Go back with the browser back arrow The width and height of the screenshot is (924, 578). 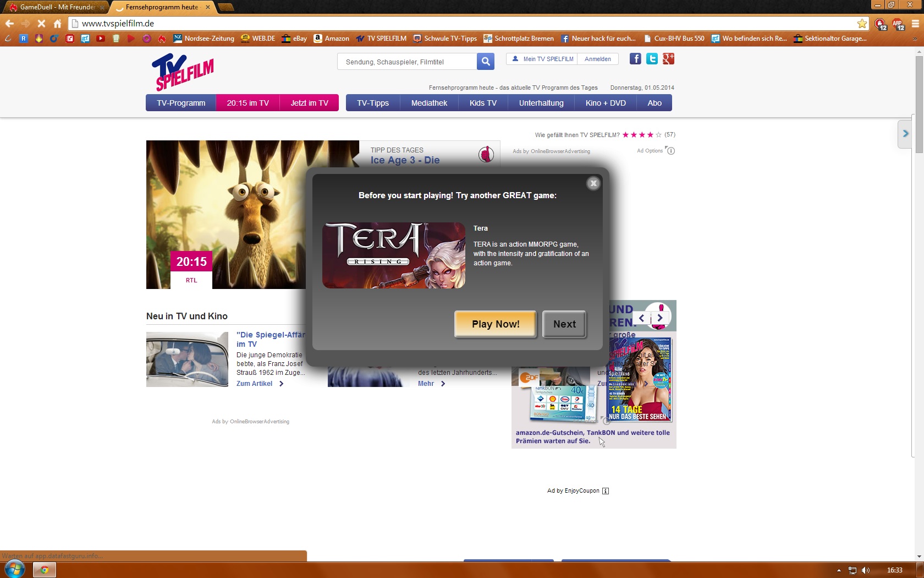click(x=9, y=23)
